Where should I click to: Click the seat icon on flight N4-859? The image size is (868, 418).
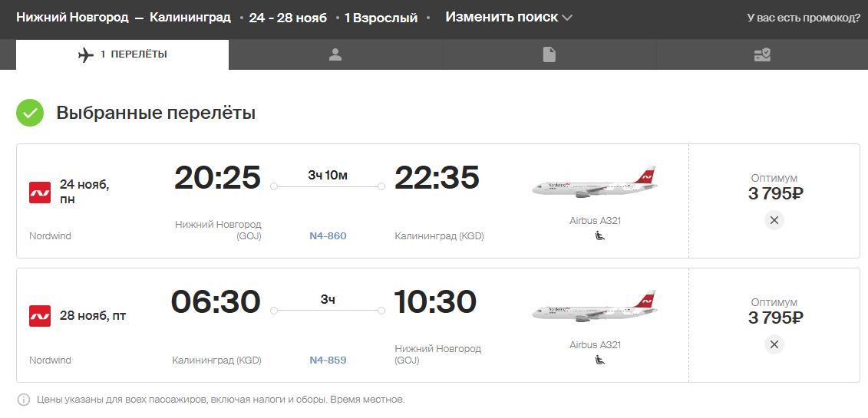pyautogui.click(x=600, y=360)
